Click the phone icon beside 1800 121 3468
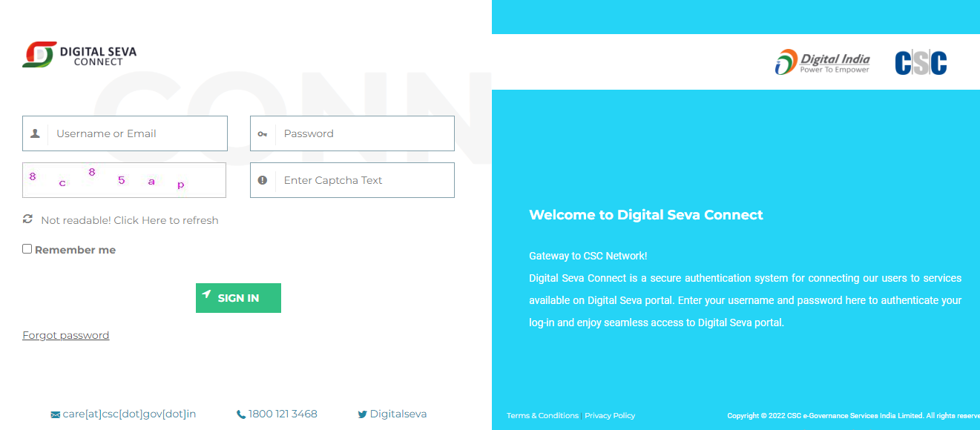This screenshot has height=430, width=980. [x=241, y=415]
